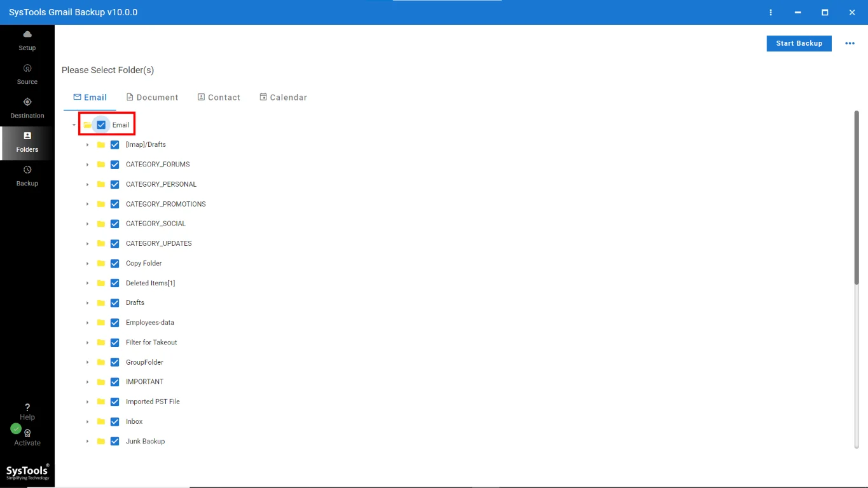
Task: Click the folder icon for Junk Backup
Action: (101, 441)
